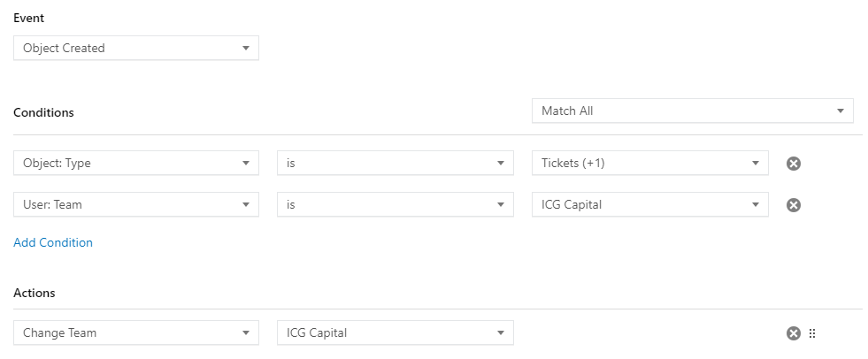Click the arrow on Tickets (+1) selector
This screenshot has height=359, width=868.
(x=755, y=164)
